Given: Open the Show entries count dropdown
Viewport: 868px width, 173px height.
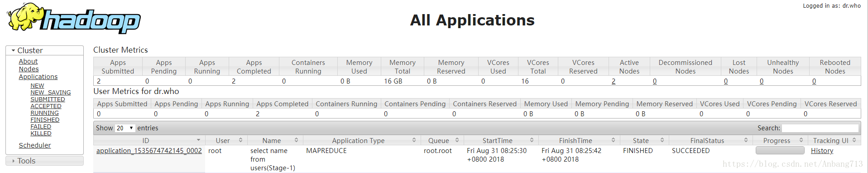Looking at the screenshot, I should 125,128.
